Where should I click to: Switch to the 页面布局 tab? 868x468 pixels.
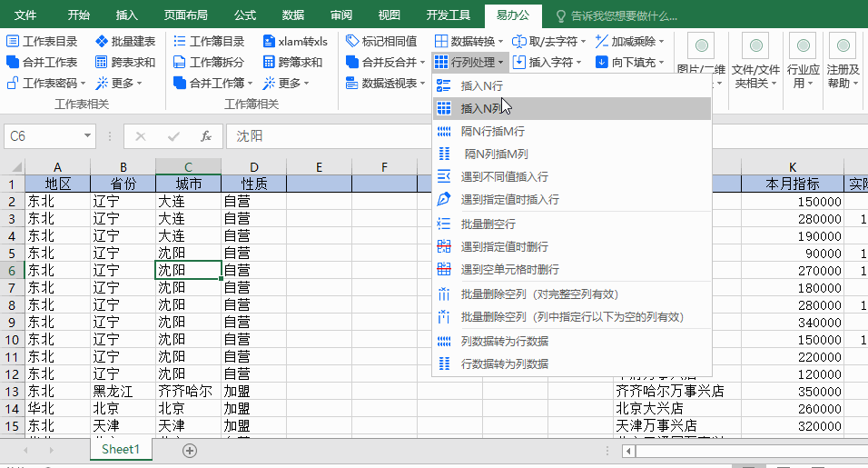click(186, 15)
